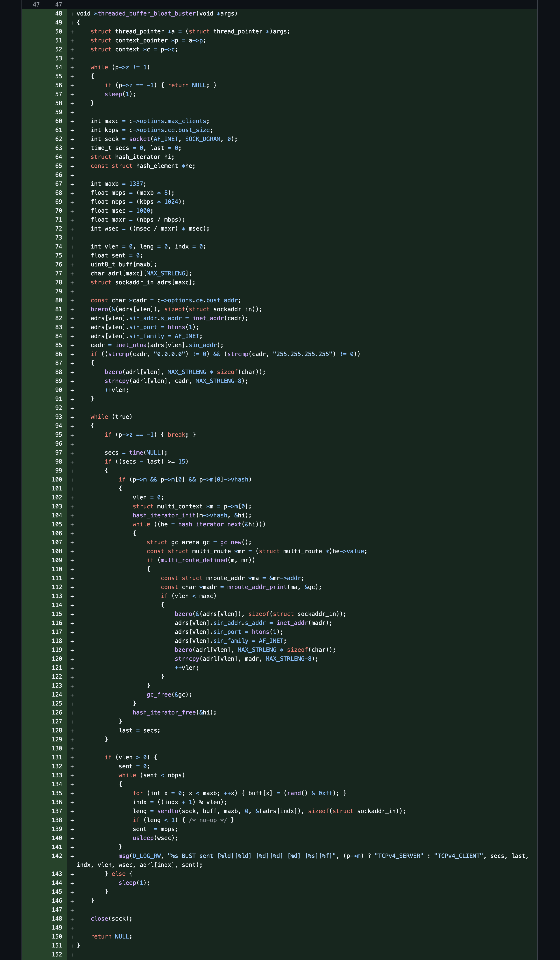Click the 1337 value assigned to maxb

pos(136,184)
